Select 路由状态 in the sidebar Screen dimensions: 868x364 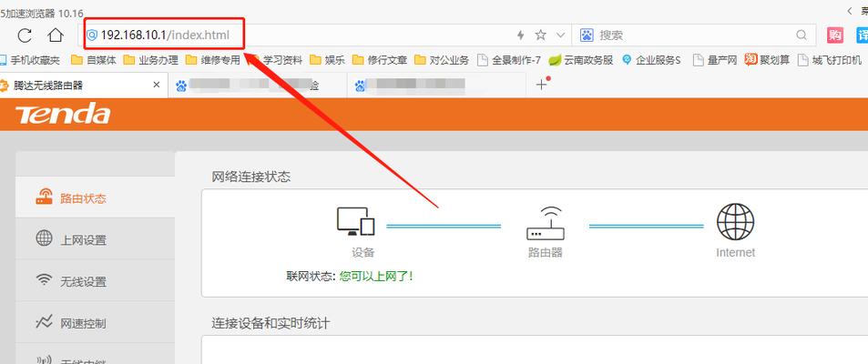click(x=96, y=198)
